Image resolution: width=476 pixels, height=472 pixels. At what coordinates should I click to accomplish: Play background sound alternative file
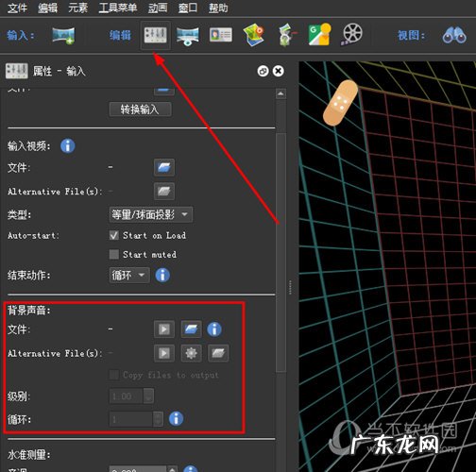[x=164, y=353]
